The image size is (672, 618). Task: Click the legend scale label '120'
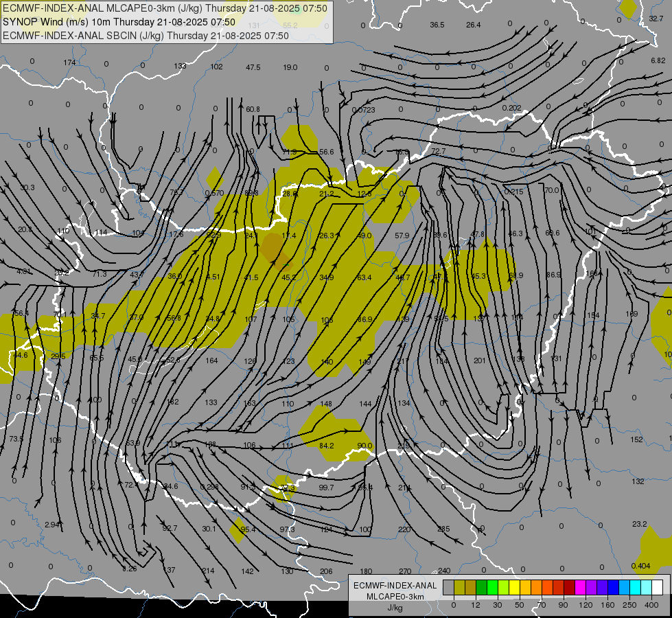(x=586, y=605)
